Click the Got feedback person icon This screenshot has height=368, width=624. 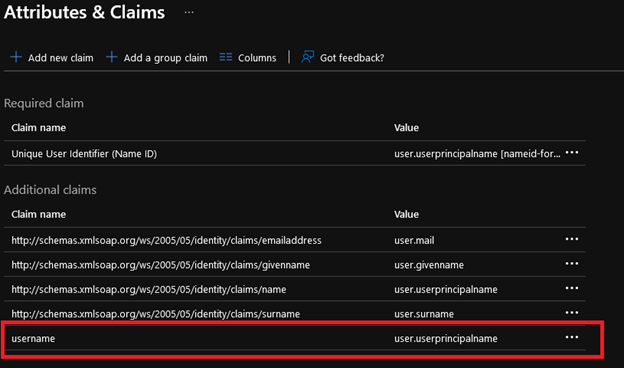coord(308,57)
